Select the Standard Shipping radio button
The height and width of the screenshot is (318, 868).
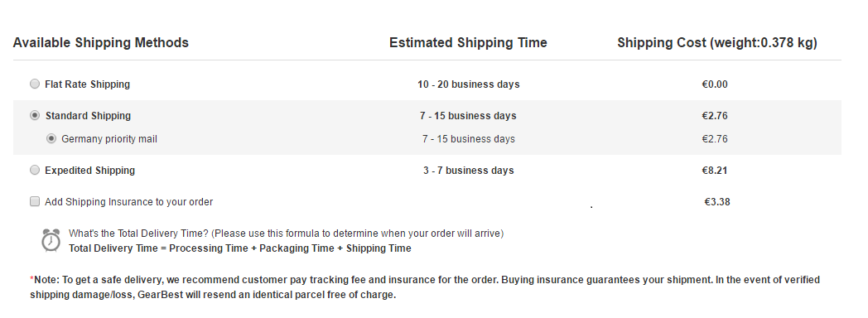pyautogui.click(x=34, y=116)
